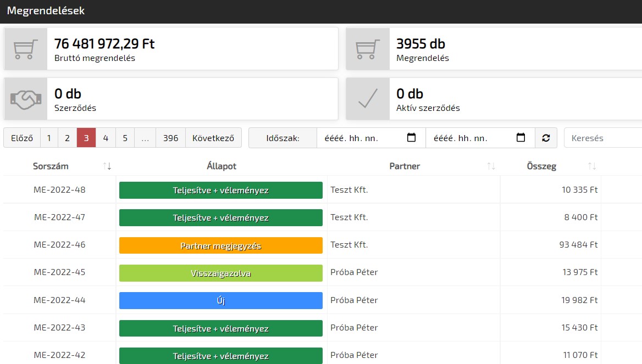Image resolution: width=642 pixels, height=364 pixels.
Task: Sort the table by Összeg column arrows
Action: pos(592,166)
